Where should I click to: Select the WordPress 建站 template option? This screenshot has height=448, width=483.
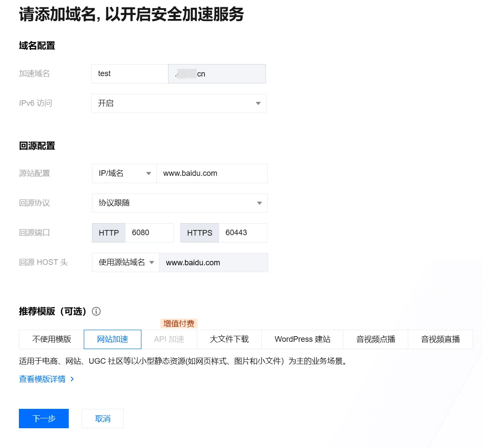click(302, 339)
